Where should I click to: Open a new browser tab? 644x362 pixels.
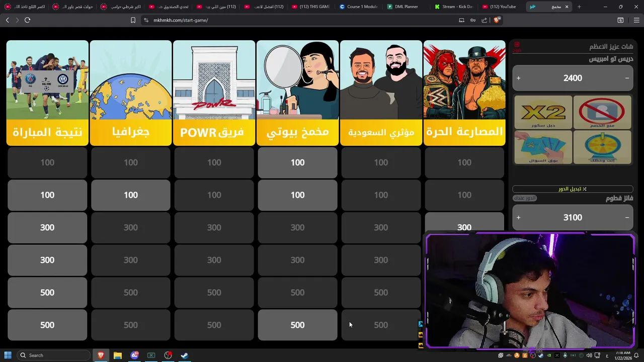579,7
